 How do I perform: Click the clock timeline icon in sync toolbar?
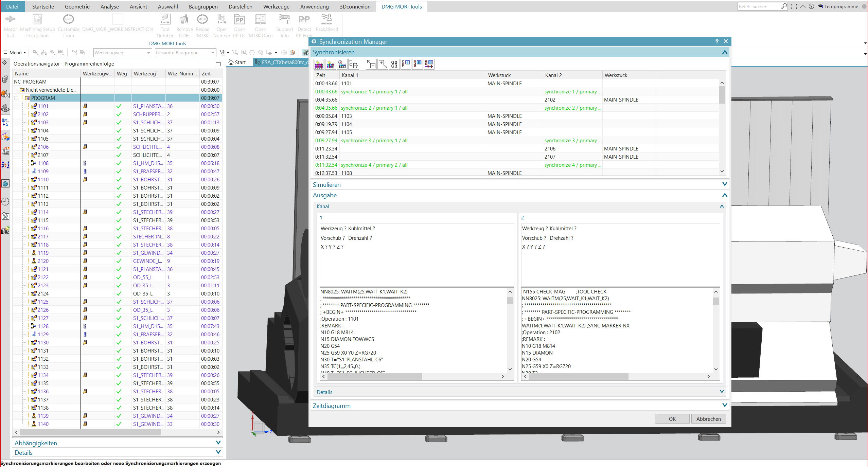(x=342, y=64)
